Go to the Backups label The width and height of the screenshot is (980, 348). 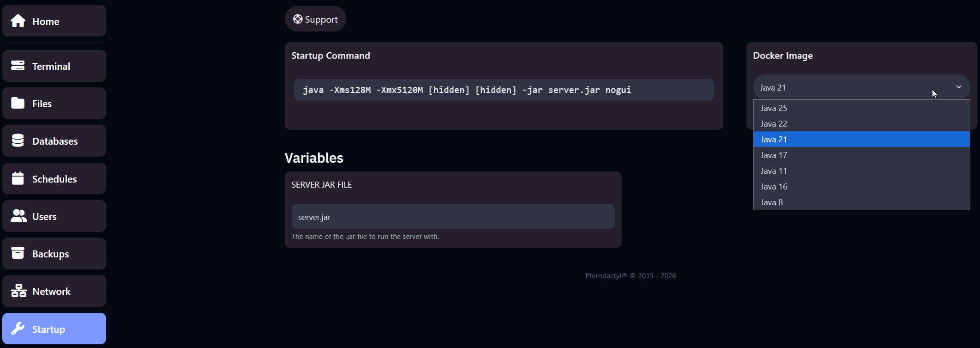[51, 254]
